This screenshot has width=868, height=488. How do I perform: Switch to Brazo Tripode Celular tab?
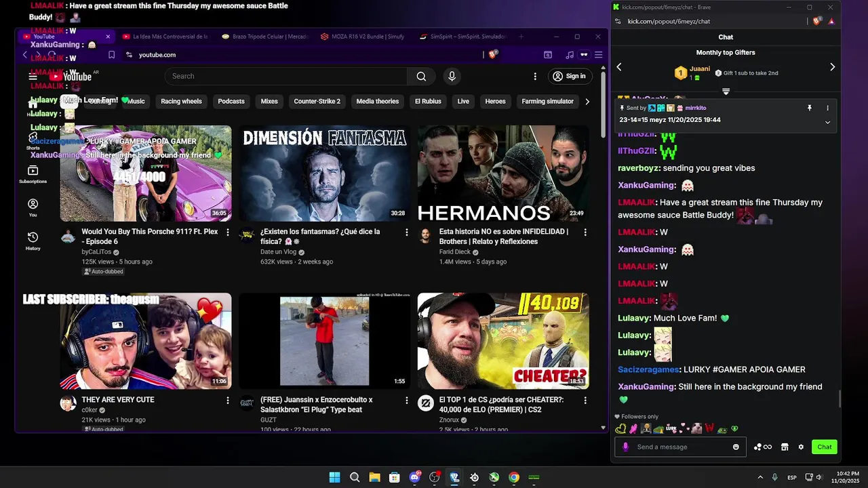tap(264, 37)
